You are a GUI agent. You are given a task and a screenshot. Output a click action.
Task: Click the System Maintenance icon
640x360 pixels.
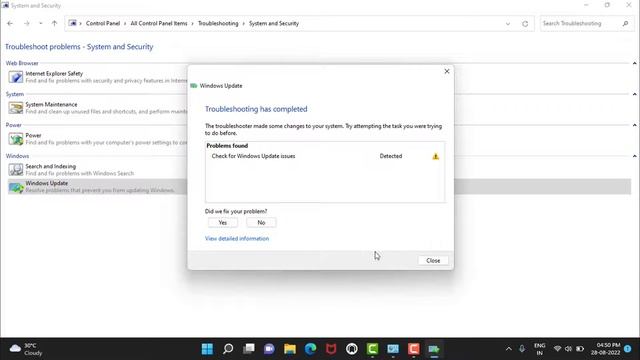(x=16, y=108)
